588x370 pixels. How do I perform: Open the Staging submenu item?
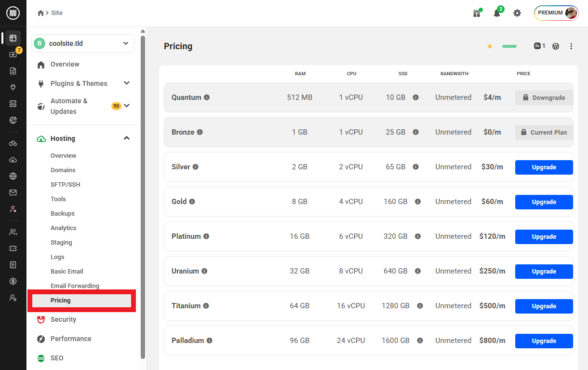(61, 243)
